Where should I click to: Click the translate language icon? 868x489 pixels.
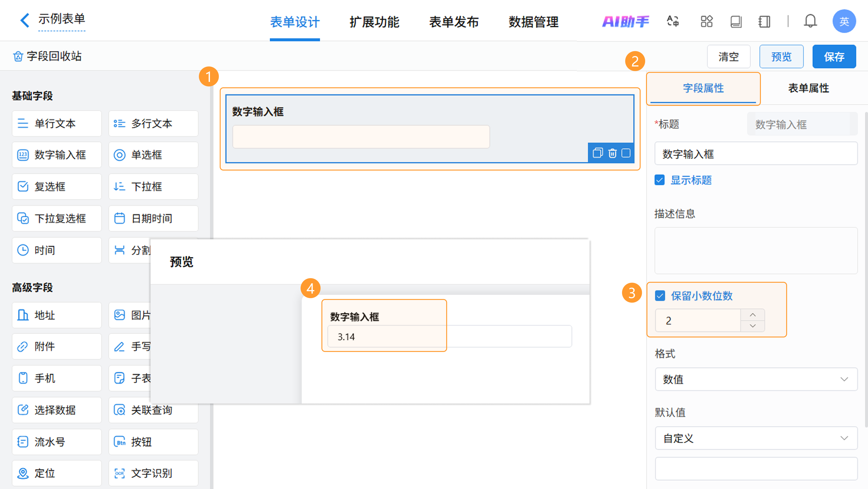673,21
